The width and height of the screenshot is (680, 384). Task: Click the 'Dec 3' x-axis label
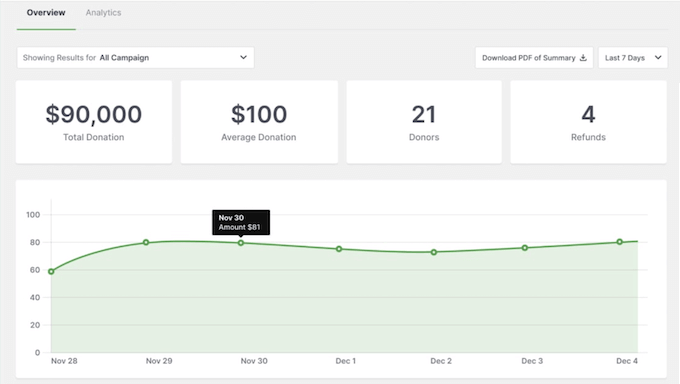coord(532,361)
